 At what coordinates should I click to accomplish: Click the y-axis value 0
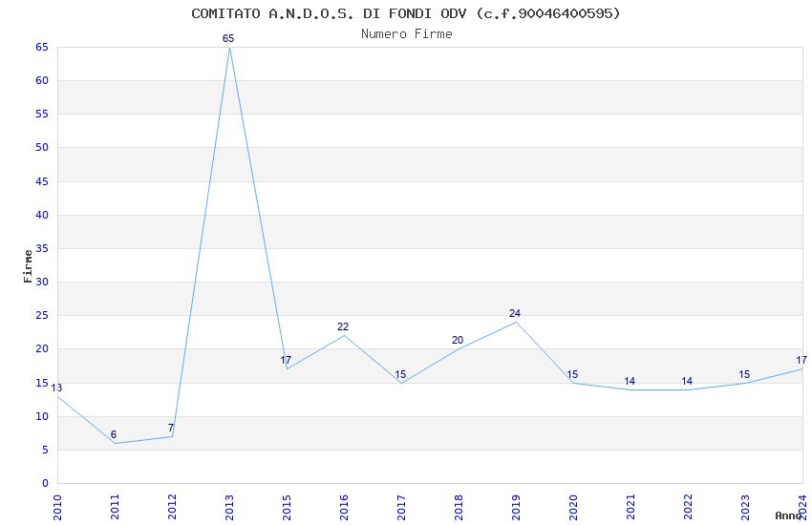pos(46,483)
